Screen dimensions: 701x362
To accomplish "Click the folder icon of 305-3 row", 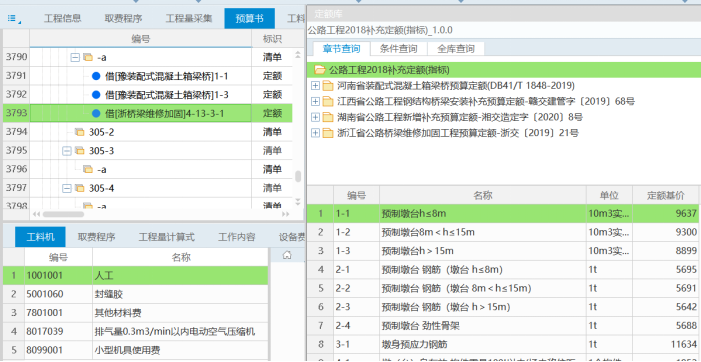I will pyautogui.click(x=80, y=151).
